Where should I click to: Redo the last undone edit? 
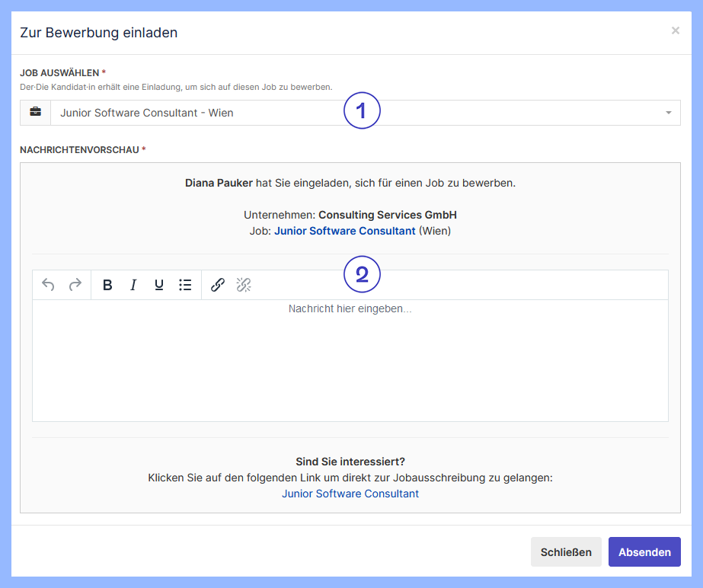[75, 285]
